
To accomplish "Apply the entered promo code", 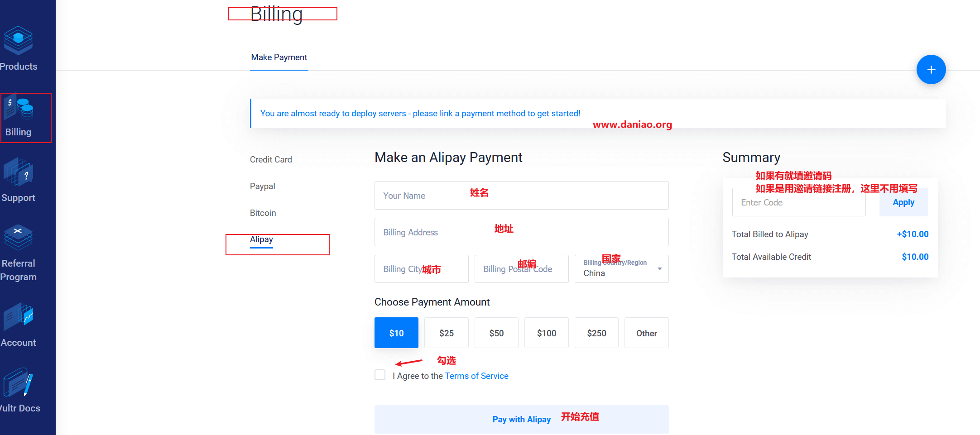I will tap(903, 202).
